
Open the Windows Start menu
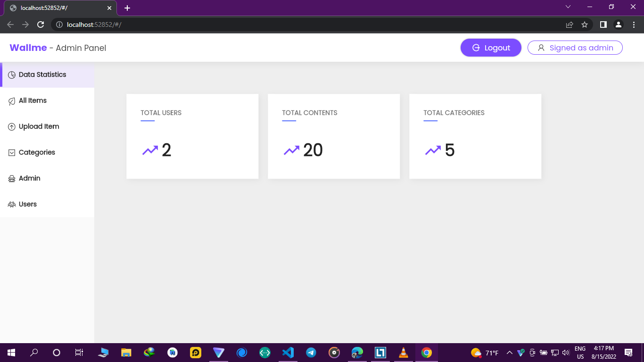point(11,353)
